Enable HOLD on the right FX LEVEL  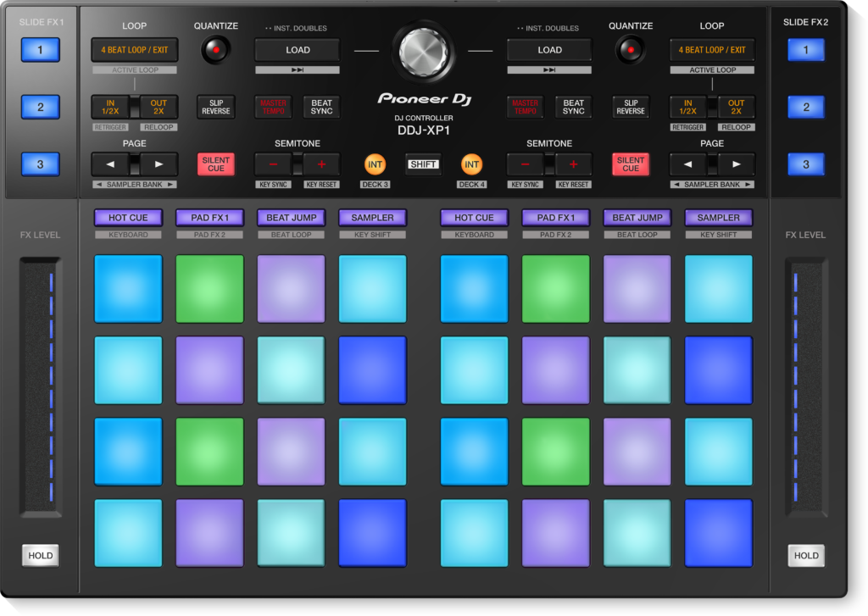(805, 555)
